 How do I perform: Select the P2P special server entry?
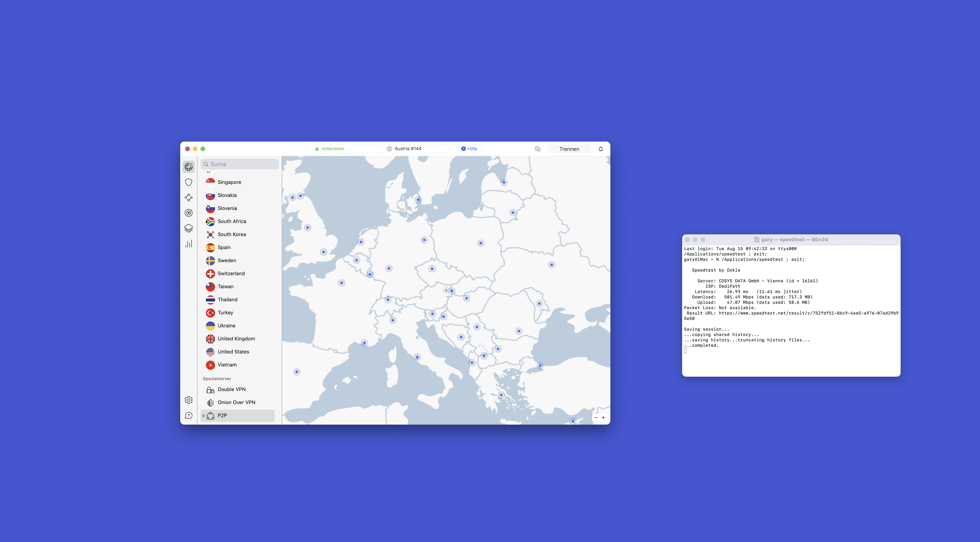pyautogui.click(x=237, y=416)
